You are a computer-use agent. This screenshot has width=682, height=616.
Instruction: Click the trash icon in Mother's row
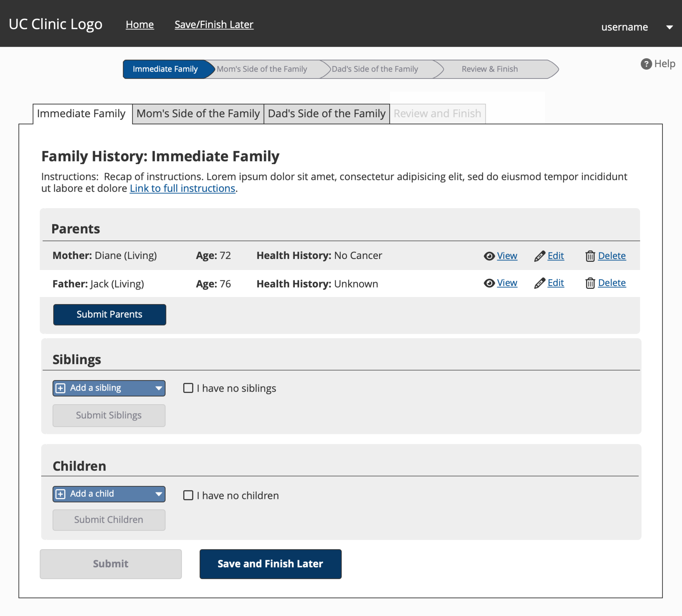590,256
